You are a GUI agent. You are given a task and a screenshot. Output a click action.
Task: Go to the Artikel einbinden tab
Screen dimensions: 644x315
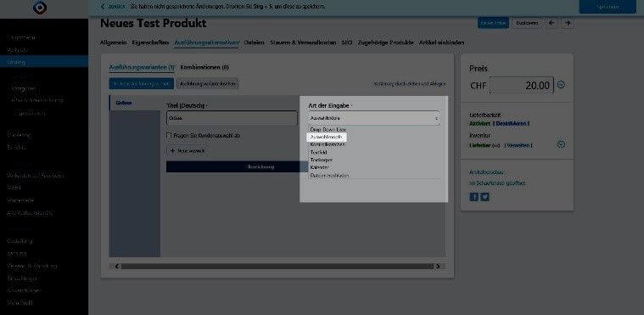pos(441,42)
